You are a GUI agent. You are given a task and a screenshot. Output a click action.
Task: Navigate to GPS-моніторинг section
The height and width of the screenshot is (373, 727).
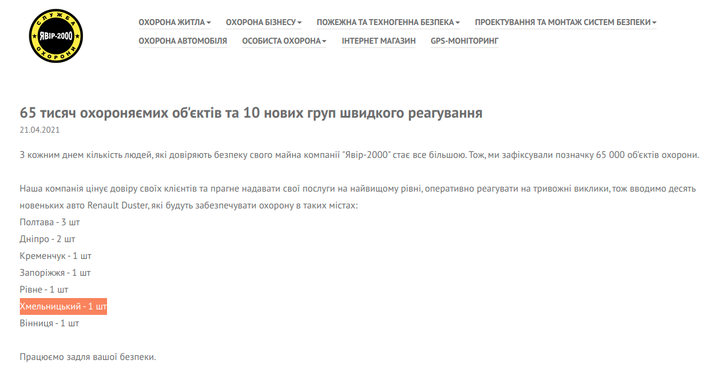(x=465, y=41)
